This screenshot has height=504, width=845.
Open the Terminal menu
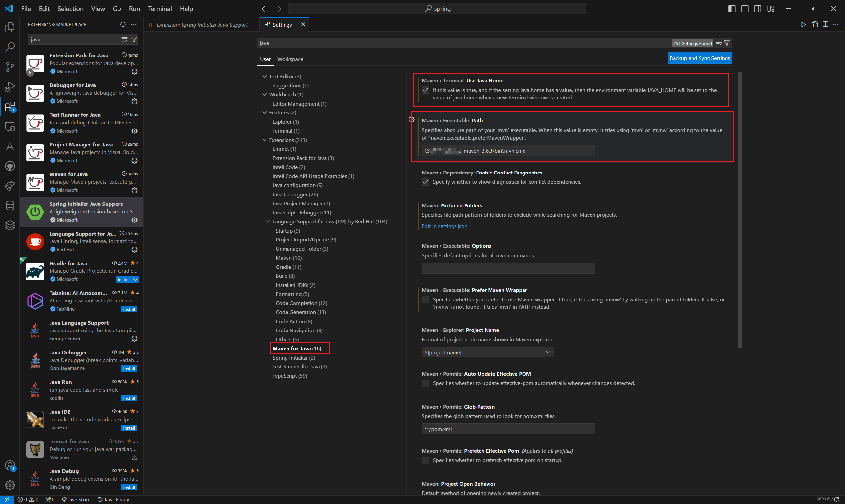(159, 9)
